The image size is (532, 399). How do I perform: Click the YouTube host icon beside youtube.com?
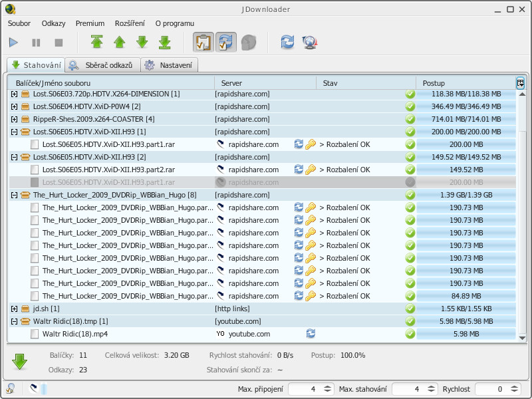click(x=220, y=334)
